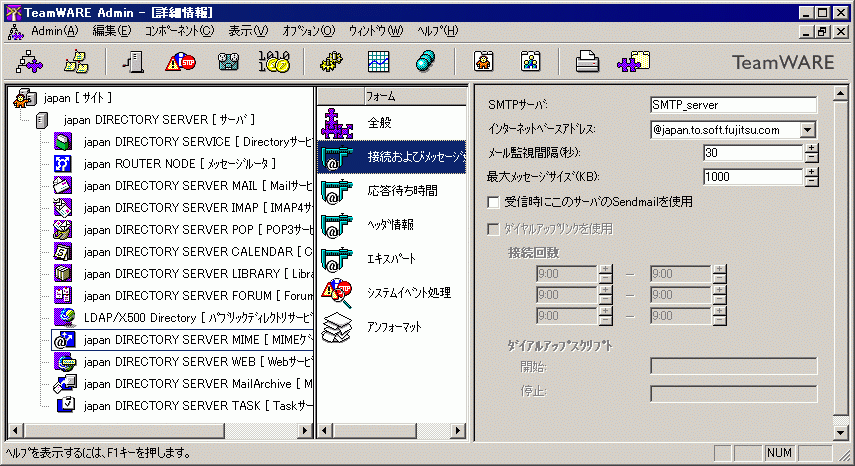The image size is (855, 466).
Task: Open the 表示(V) menu
Action: click(248, 31)
